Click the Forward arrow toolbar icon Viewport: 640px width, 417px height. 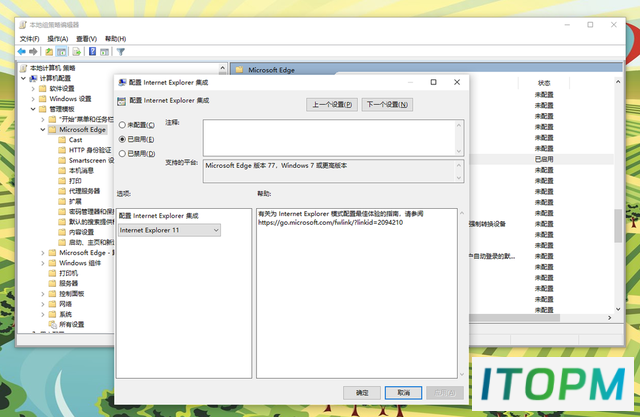pyautogui.click(x=33, y=51)
